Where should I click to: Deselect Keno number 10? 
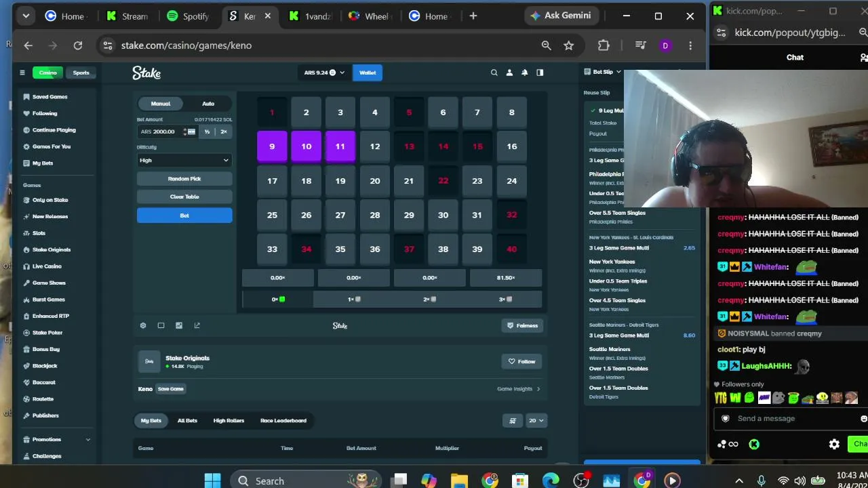coord(306,146)
